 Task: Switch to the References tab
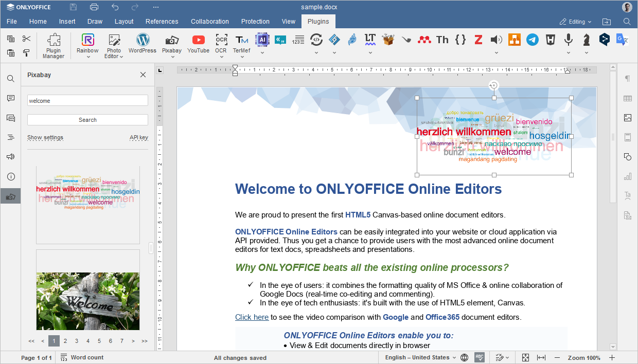[x=162, y=22]
